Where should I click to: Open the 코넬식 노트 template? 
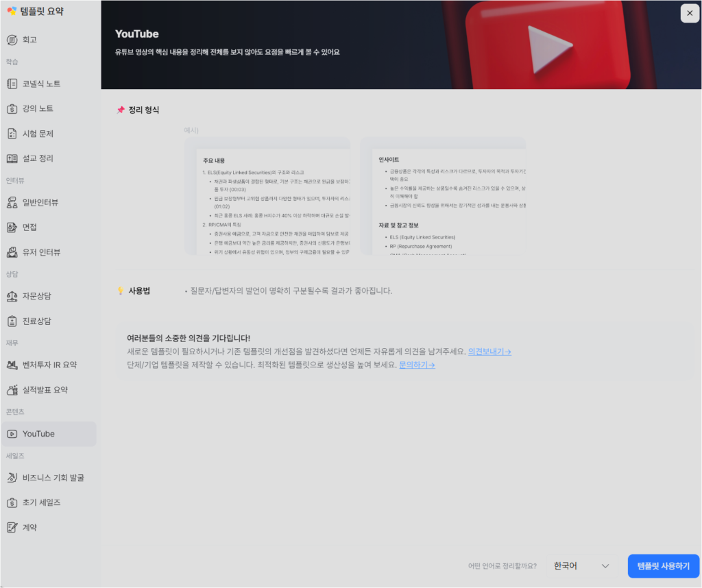[13, 83]
